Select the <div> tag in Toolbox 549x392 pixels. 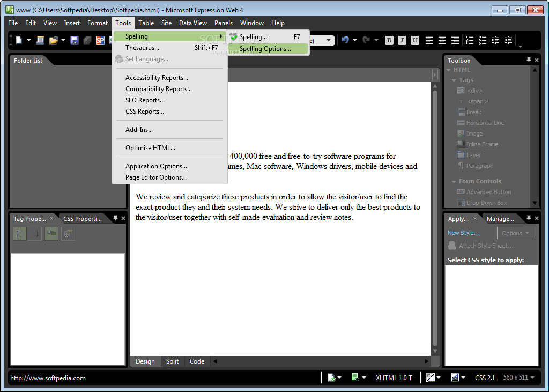[470, 91]
